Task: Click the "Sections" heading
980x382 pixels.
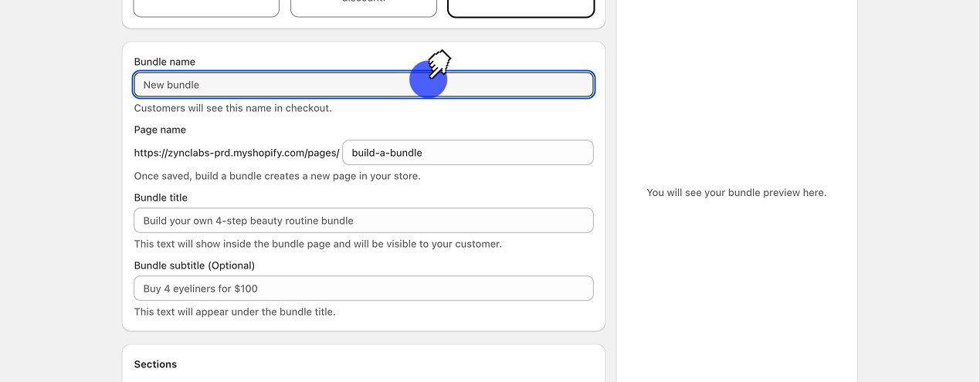Action: [155, 364]
